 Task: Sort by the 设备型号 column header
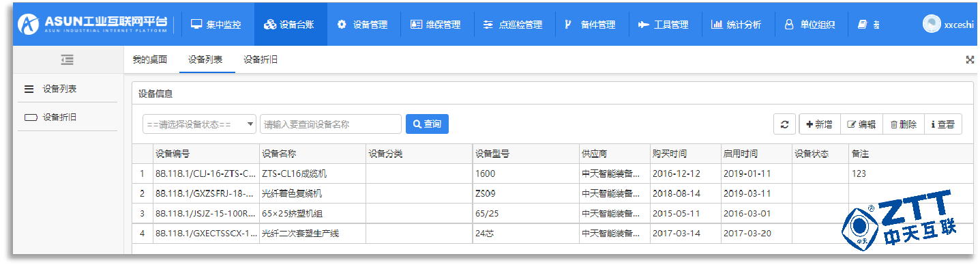(525, 154)
